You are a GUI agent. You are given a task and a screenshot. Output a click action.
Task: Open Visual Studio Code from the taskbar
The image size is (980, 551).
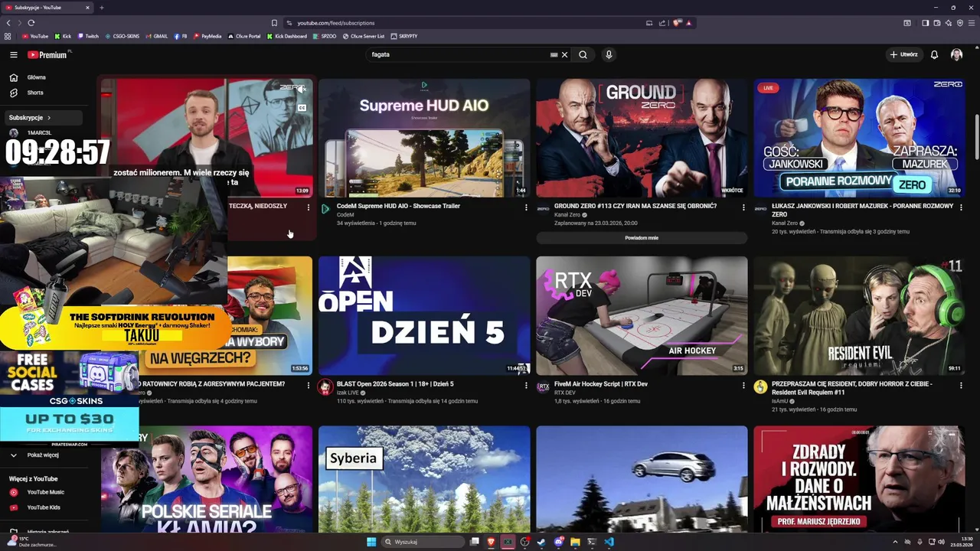tap(609, 542)
